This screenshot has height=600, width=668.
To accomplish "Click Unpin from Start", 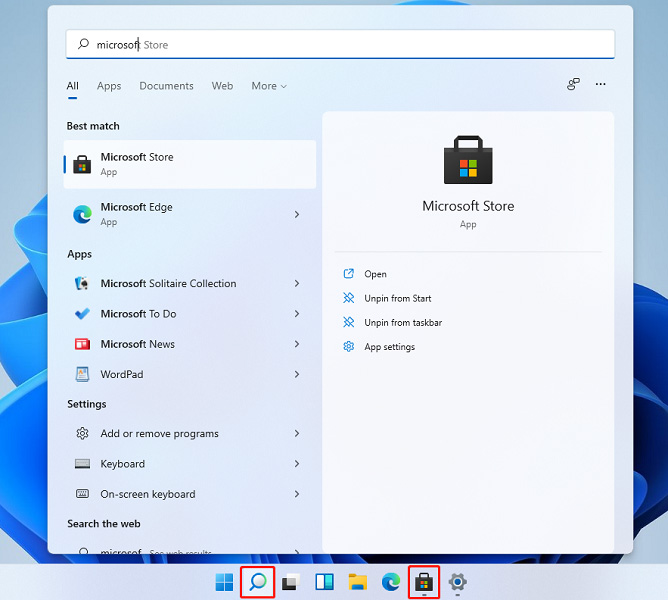I will tap(398, 298).
